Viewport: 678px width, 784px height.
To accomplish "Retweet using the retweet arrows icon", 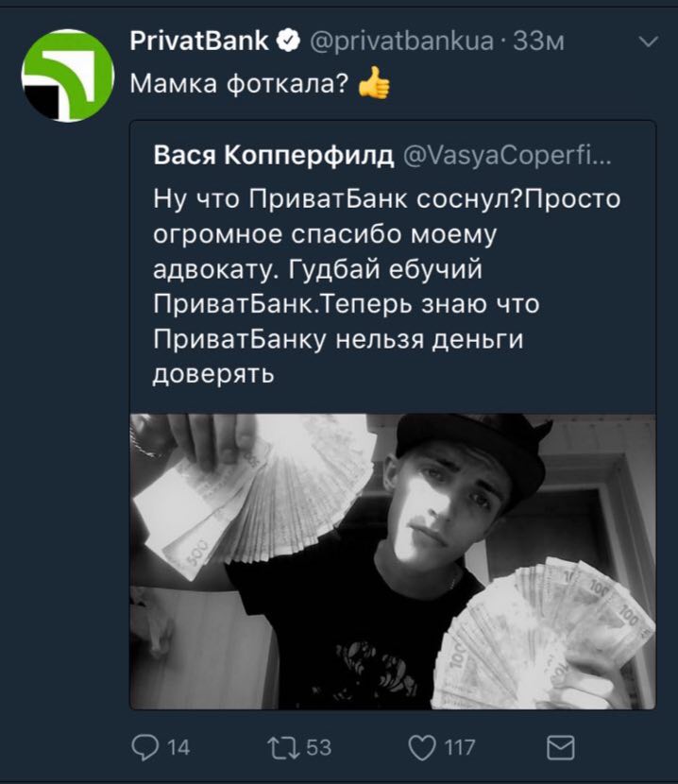I will 283,748.
